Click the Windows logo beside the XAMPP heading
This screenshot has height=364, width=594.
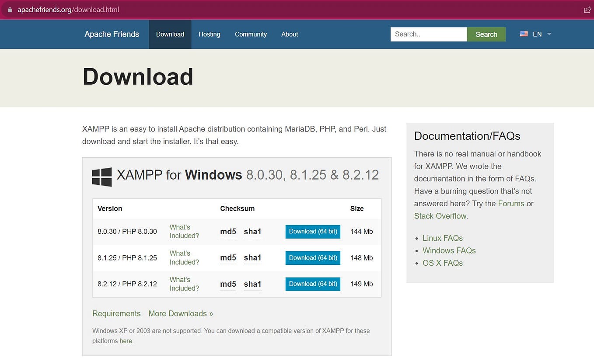[x=101, y=176]
